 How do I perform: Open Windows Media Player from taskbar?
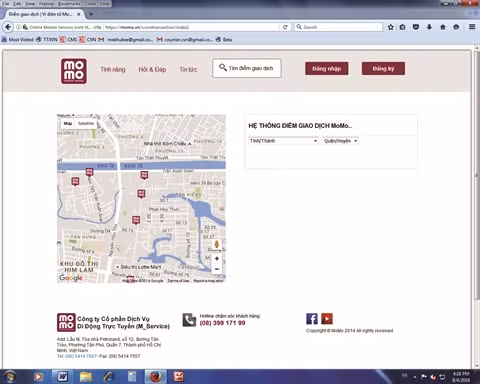[x=38, y=377]
